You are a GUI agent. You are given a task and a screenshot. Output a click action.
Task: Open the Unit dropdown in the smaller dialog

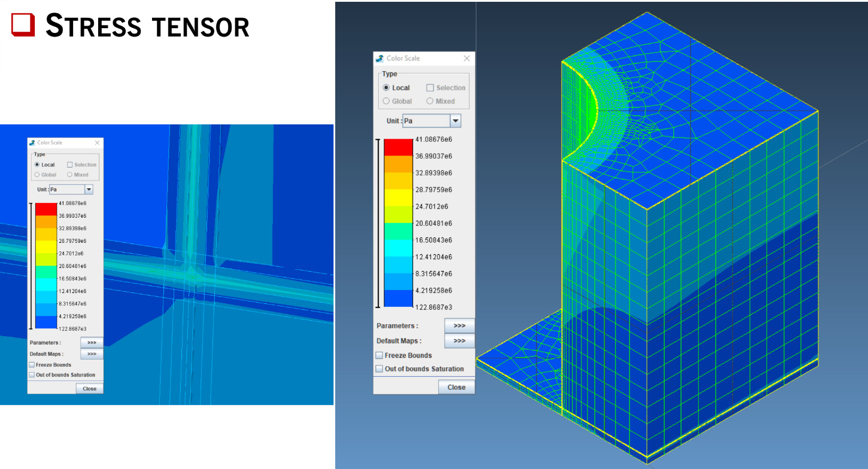click(89, 190)
